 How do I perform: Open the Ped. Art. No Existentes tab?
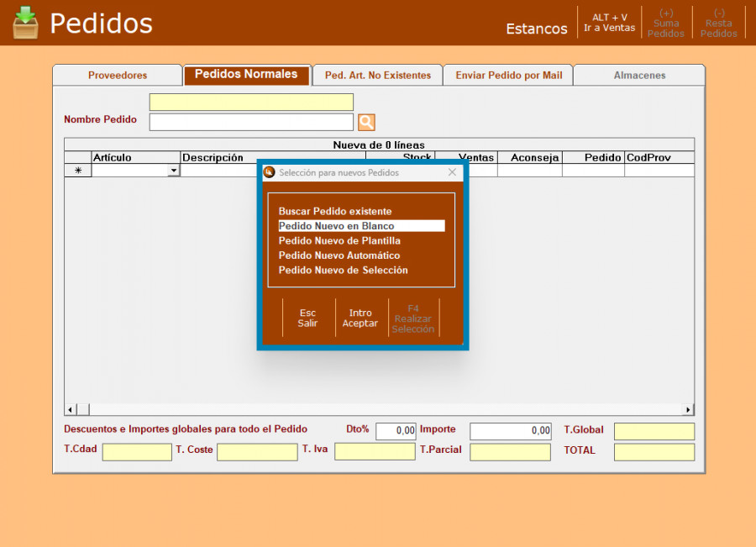pyautogui.click(x=377, y=76)
